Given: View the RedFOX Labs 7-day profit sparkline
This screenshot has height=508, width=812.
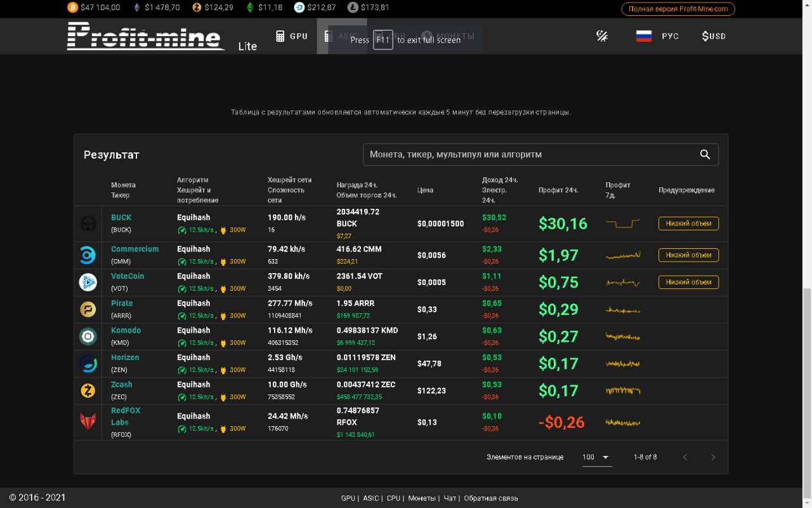Looking at the screenshot, I should tap(623, 422).
